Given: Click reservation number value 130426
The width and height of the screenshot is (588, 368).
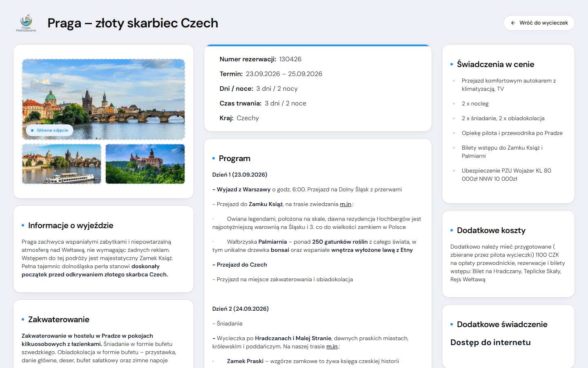Looking at the screenshot, I should pos(290,59).
